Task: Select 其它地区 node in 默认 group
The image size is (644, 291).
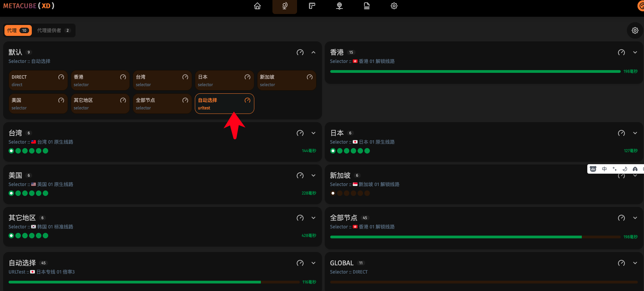Action: (100, 104)
